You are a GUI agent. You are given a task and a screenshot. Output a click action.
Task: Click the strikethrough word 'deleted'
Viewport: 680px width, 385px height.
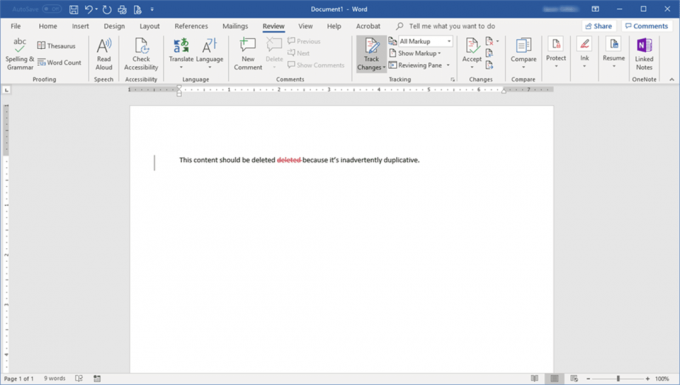point(289,160)
